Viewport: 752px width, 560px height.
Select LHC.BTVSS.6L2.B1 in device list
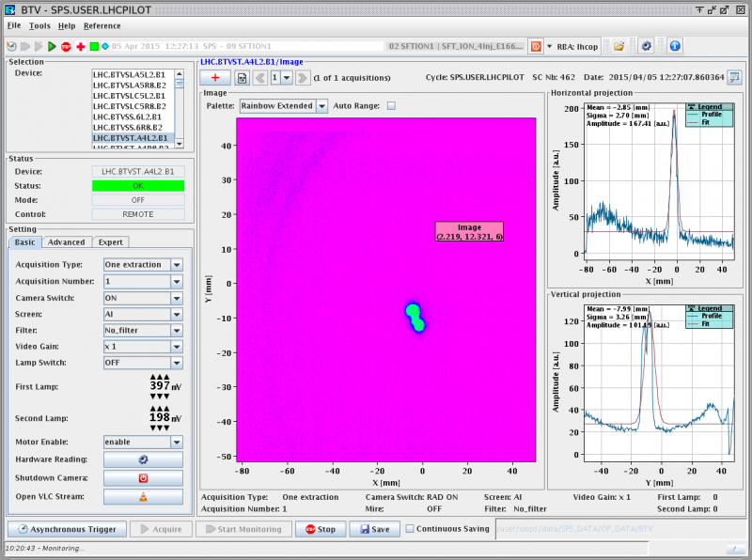click(x=129, y=116)
